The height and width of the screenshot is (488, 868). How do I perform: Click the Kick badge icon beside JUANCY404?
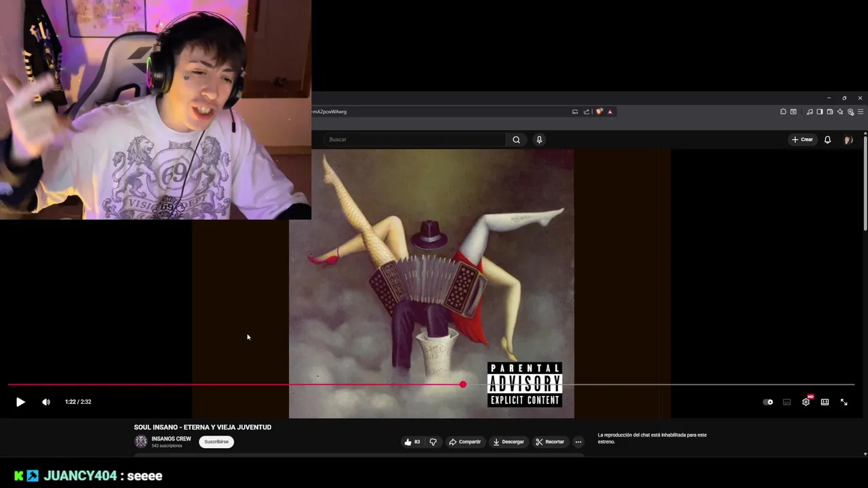[x=19, y=476]
